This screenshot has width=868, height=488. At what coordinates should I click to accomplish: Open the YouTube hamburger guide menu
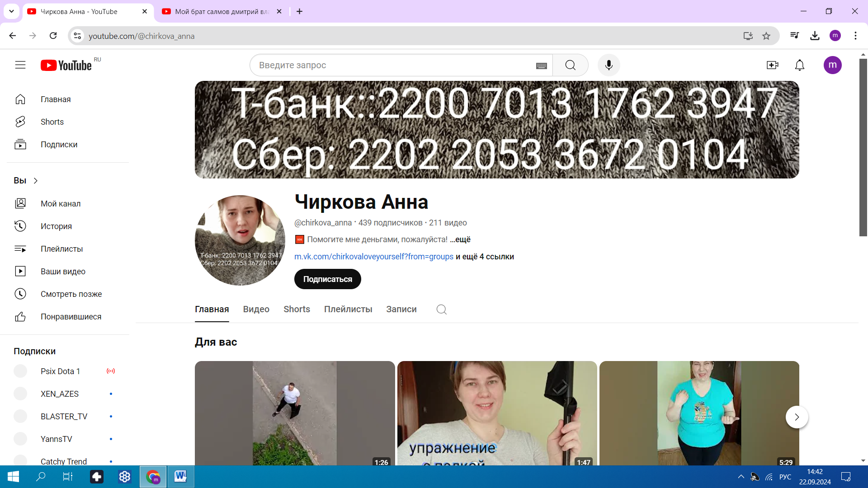(x=20, y=65)
